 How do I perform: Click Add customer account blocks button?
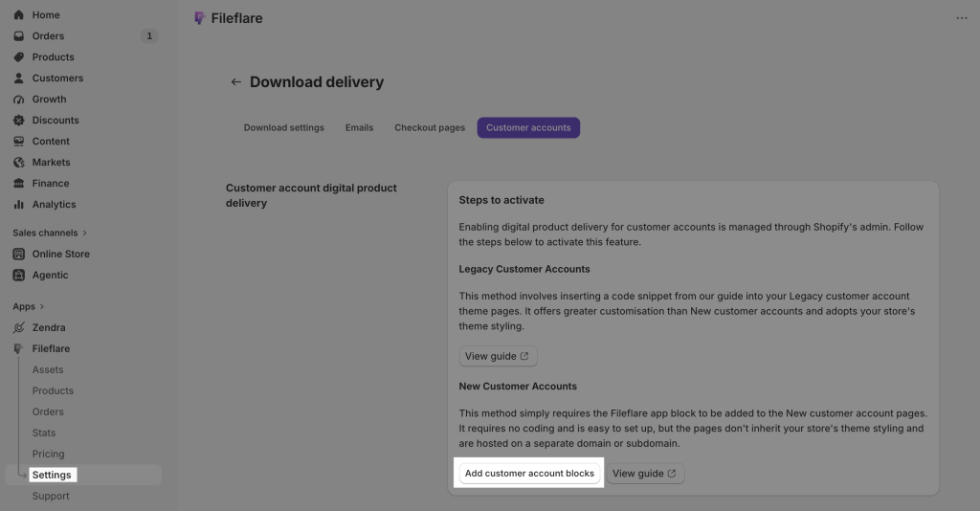point(529,474)
